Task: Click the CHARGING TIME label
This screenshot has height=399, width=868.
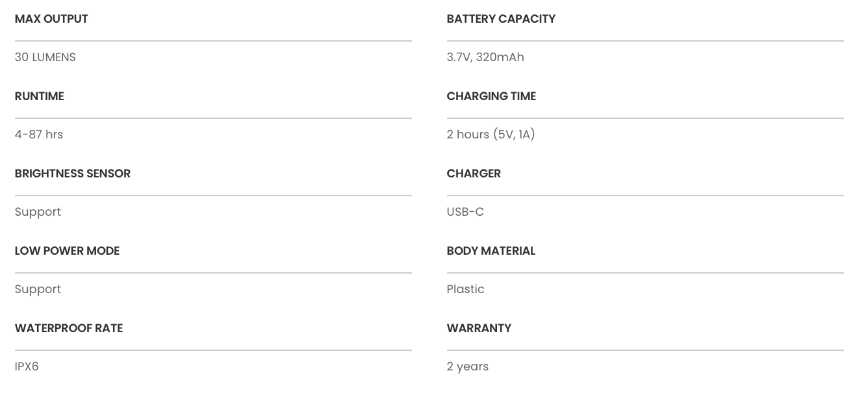Action: coord(491,96)
